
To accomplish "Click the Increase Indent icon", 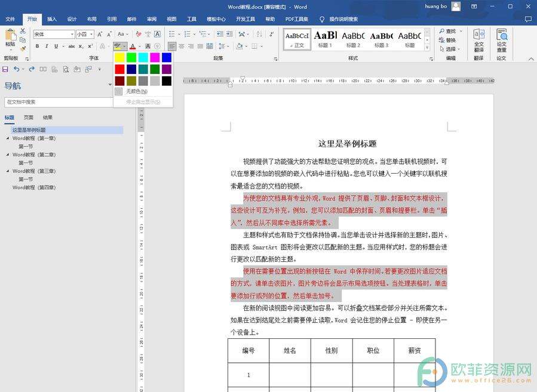I will (x=229, y=34).
